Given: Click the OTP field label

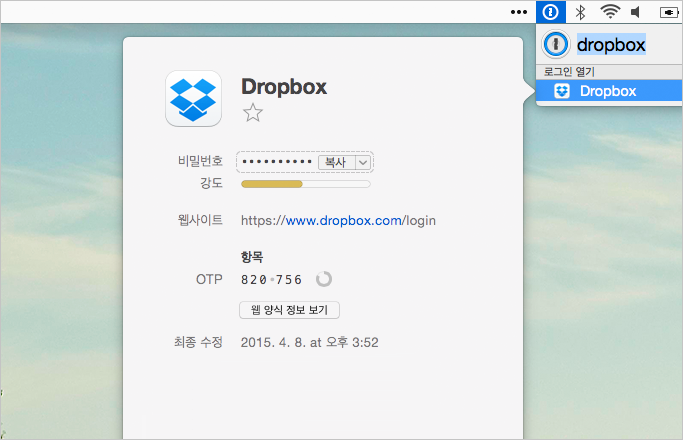Looking at the screenshot, I should [x=210, y=279].
